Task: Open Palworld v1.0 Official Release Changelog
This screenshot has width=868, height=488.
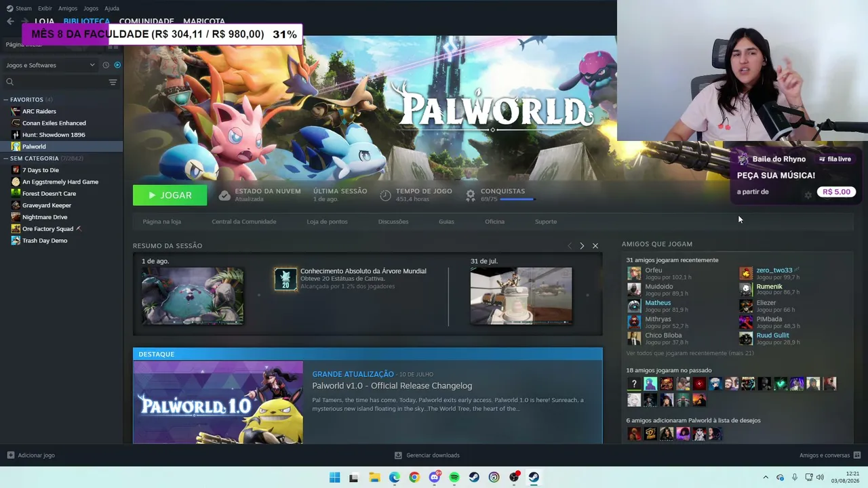Action: pos(392,386)
